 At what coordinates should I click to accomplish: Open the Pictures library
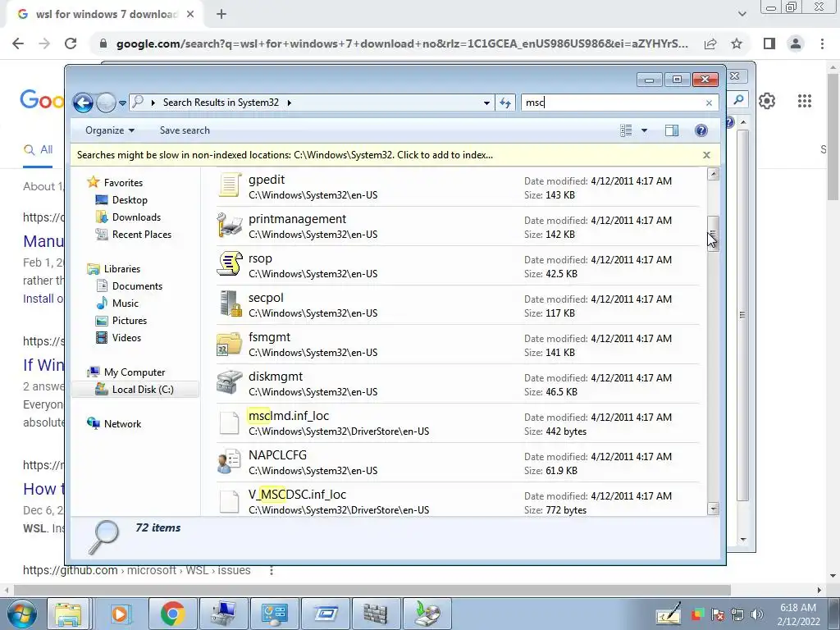129,321
